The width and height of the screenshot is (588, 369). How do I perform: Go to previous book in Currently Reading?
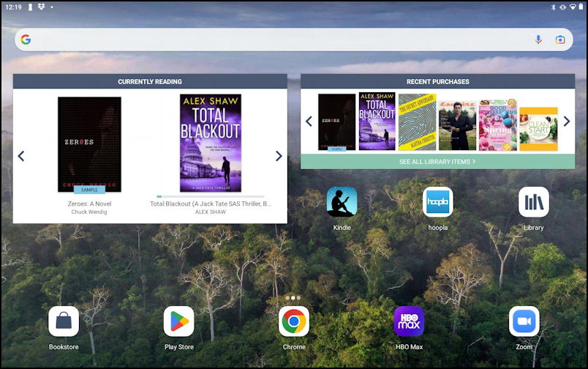pos(21,156)
